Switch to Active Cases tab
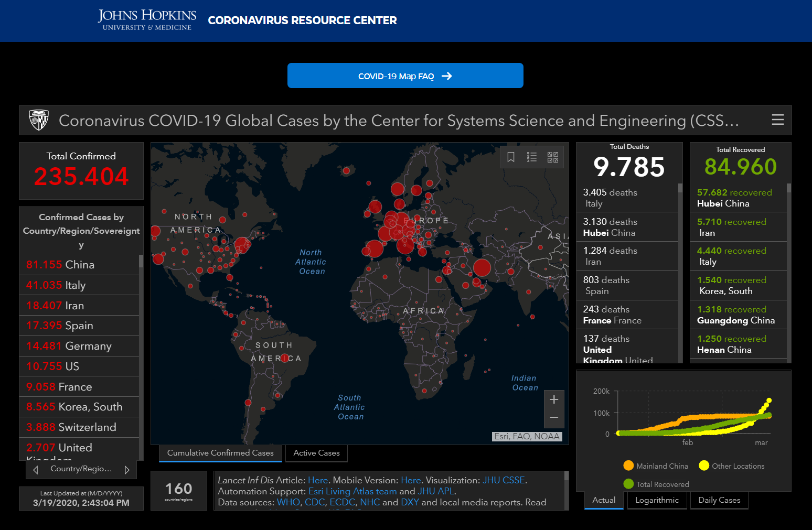812x530 pixels. 317,453
